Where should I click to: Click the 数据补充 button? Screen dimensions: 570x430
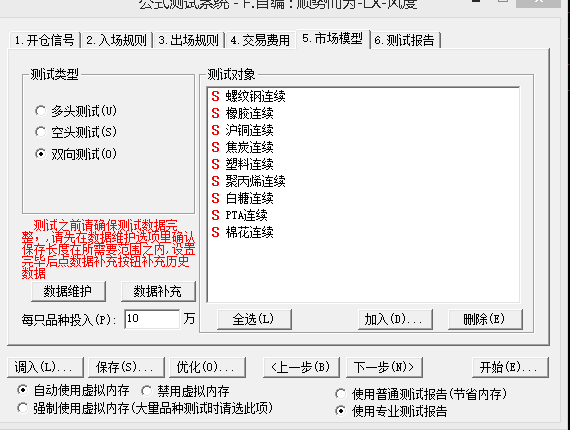point(158,292)
